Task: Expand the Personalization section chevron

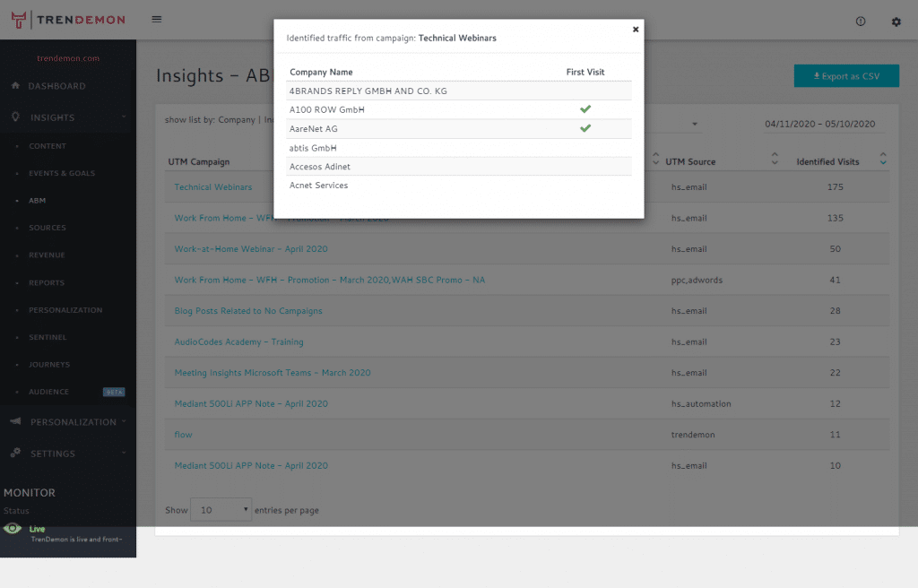Action: click(x=124, y=421)
